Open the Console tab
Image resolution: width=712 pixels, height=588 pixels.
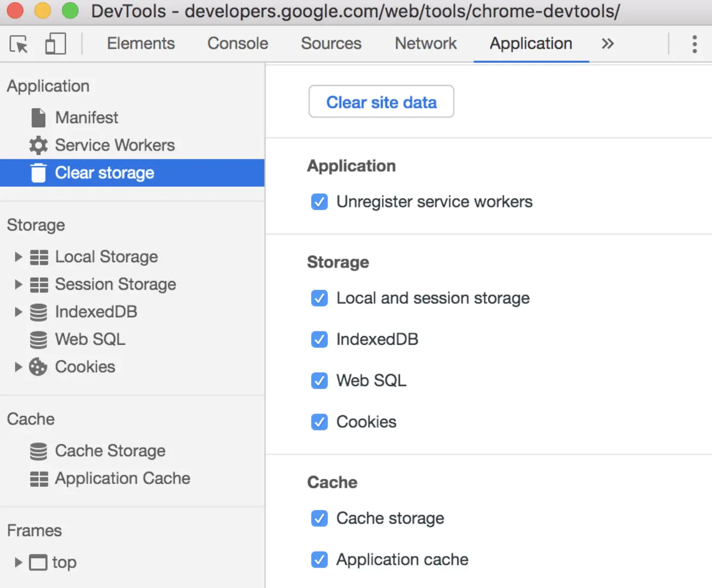(x=237, y=43)
